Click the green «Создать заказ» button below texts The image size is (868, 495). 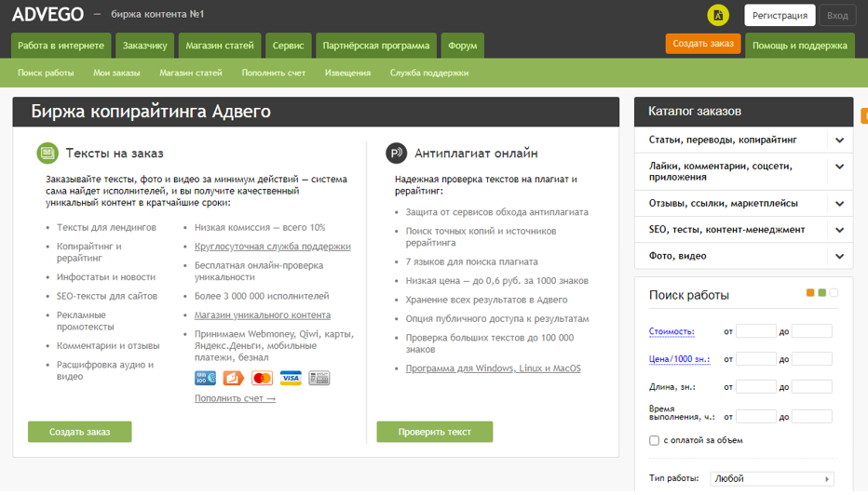coord(80,432)
